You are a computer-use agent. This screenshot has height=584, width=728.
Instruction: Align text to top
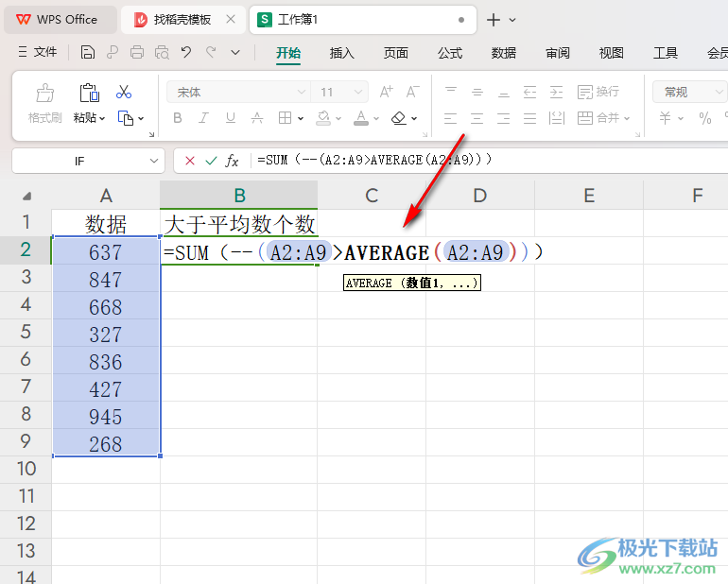(451, 92)
